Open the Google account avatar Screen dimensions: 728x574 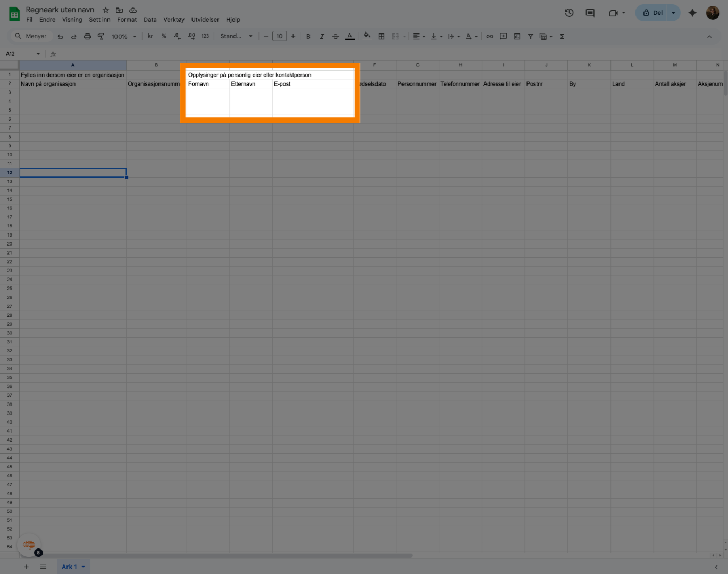[713, 13]
